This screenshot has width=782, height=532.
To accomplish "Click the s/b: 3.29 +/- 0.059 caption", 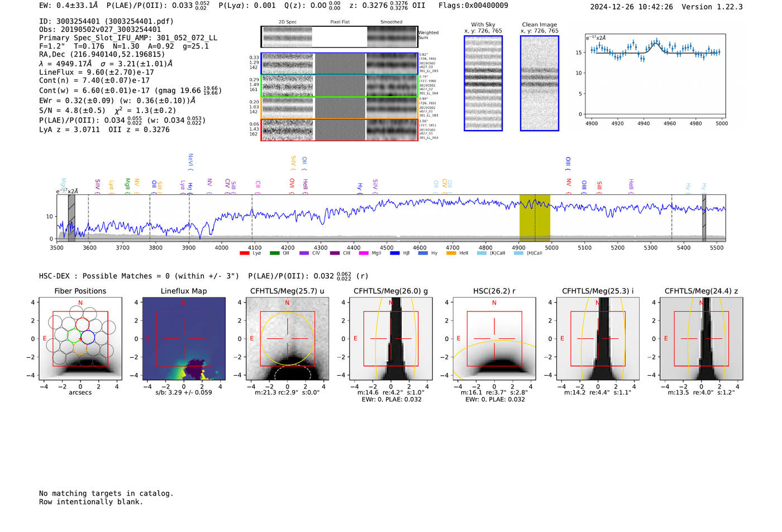I will tap(184, 392).
